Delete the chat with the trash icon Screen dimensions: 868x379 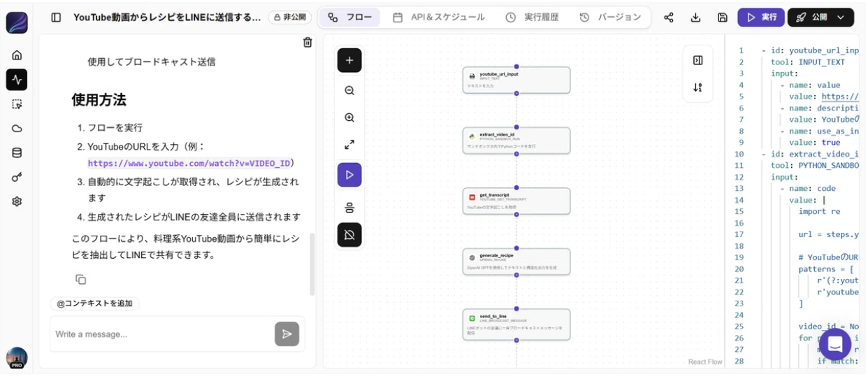pyautogui.click(x=308, y=43)
